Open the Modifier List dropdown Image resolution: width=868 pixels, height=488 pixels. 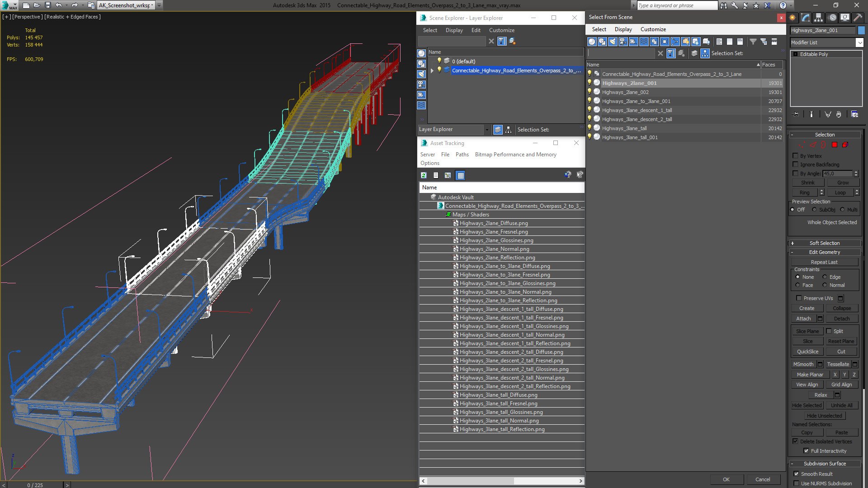(x=859, y=42)
